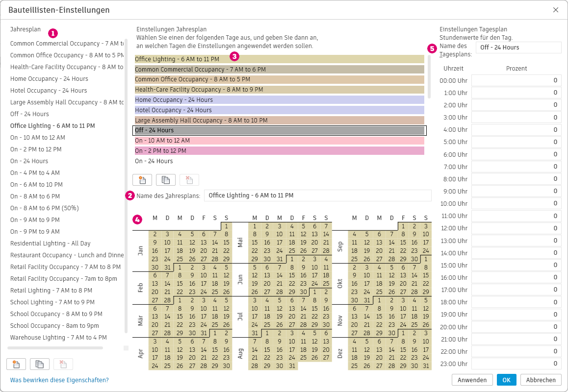
Task: Select 'Warehouse Lighting - 7 AM to 4 PM'
Action: point(58,337)
